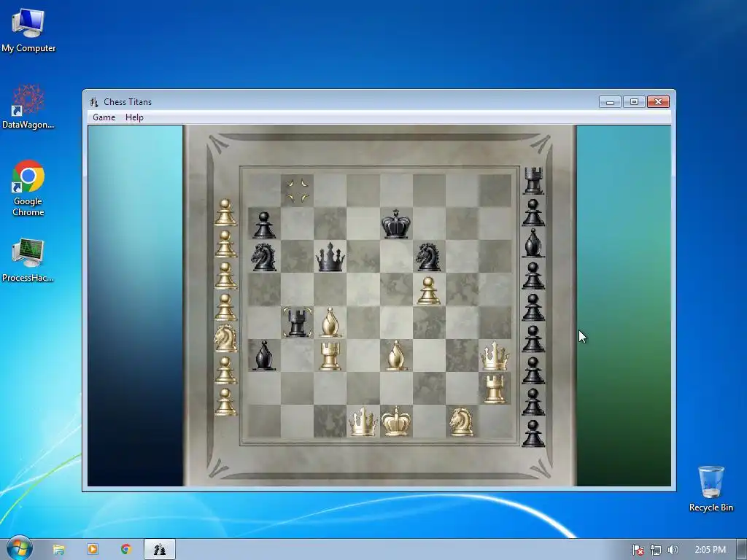Select the black king piece

coord(396,224)
